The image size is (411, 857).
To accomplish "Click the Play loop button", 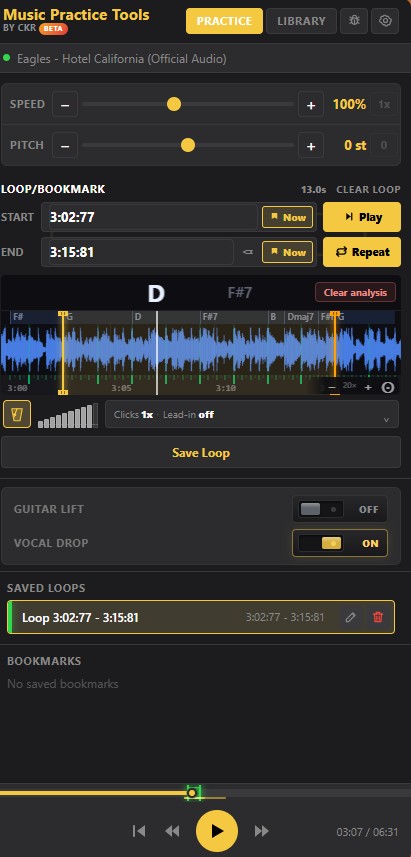I will tap(362, 217).
